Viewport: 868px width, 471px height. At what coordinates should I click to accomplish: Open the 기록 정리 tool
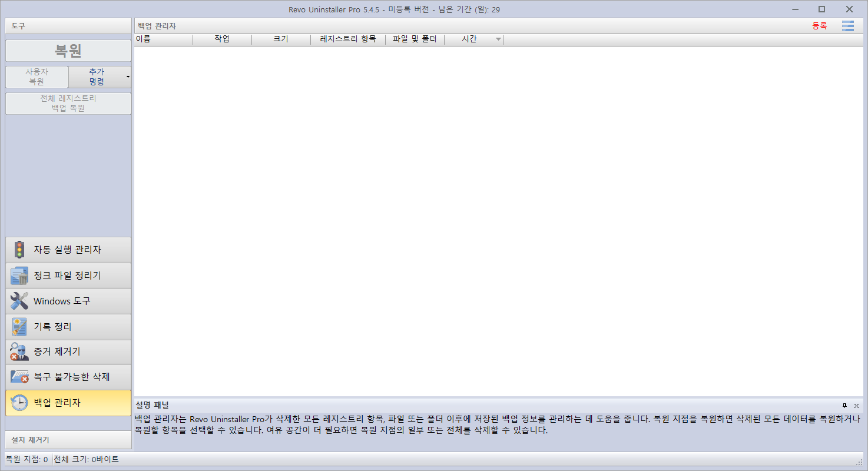point(68,327)
